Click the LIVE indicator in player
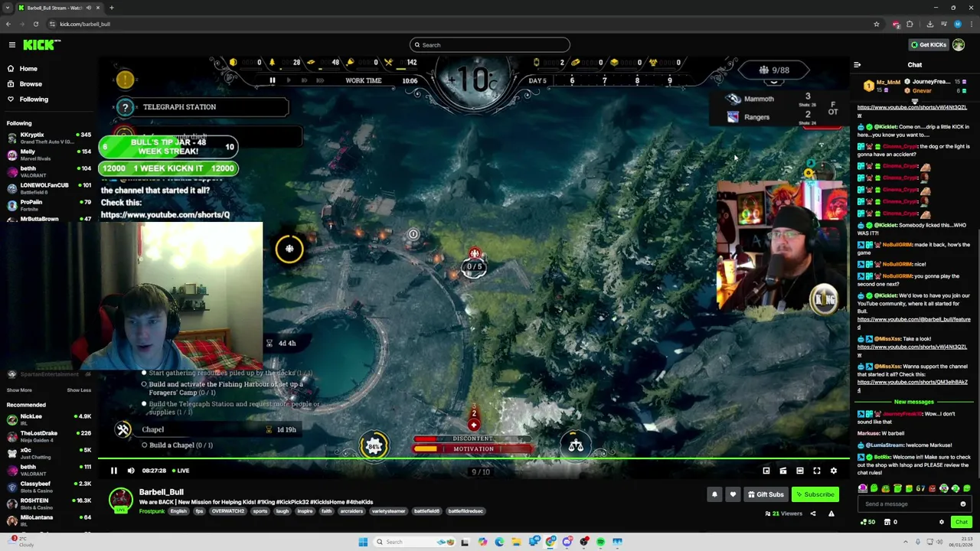The height and width of the screenshot is (551, 980). pyautogui.click(x=181, y=471)
